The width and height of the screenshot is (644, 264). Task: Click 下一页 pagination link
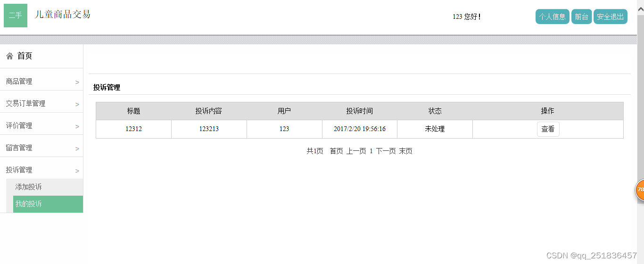386,151
